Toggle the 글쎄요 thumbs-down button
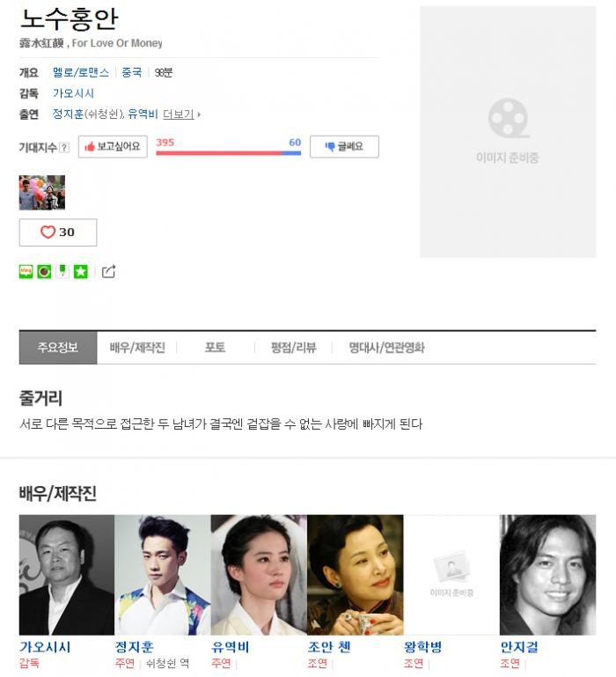Image resolution: width=616 pixels, height=677 pixels. coord(344,146)
